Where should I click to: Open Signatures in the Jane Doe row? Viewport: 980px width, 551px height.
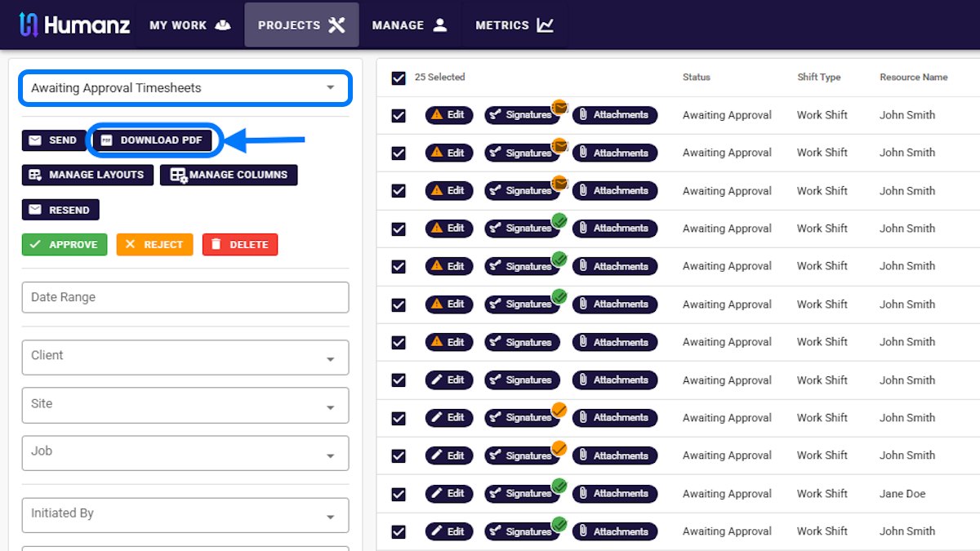pos(521,494)
